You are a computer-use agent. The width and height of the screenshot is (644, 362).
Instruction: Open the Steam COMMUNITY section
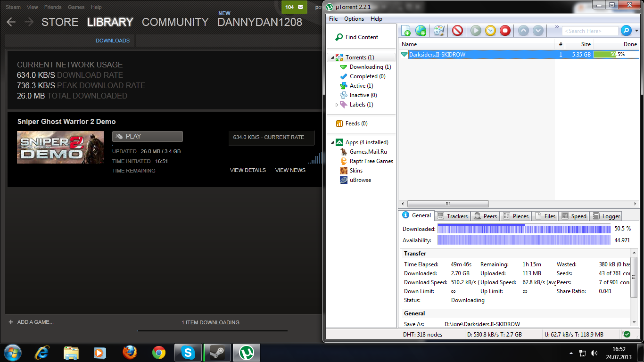pyautogui.click(x=175, y=22)
